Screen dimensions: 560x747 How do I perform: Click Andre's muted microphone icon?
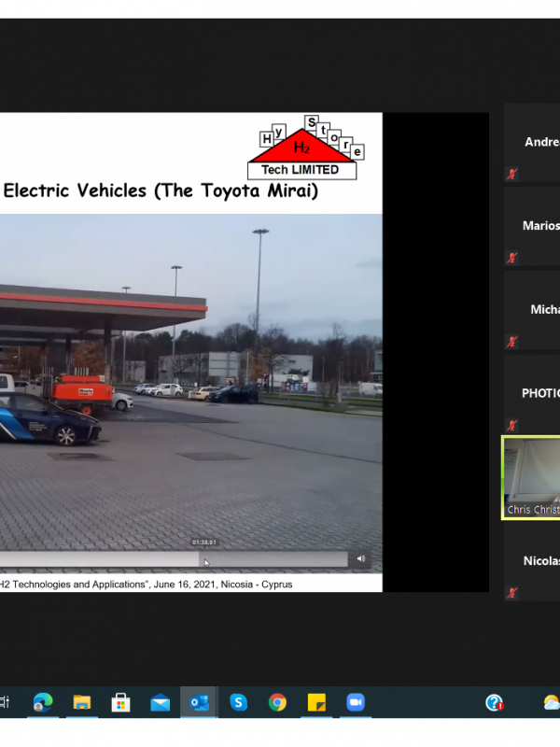click(x=511, y=174)
